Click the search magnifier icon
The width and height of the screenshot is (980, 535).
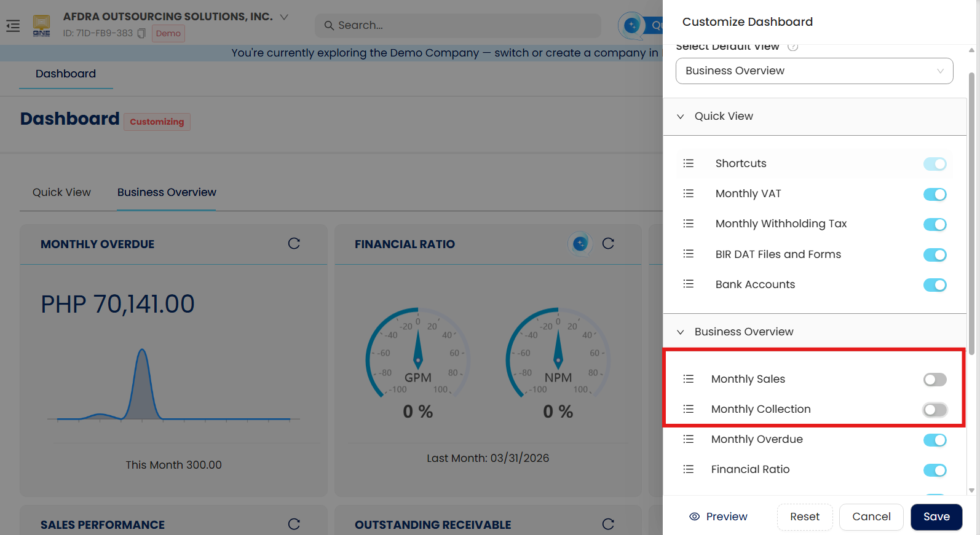click(329, 25)
